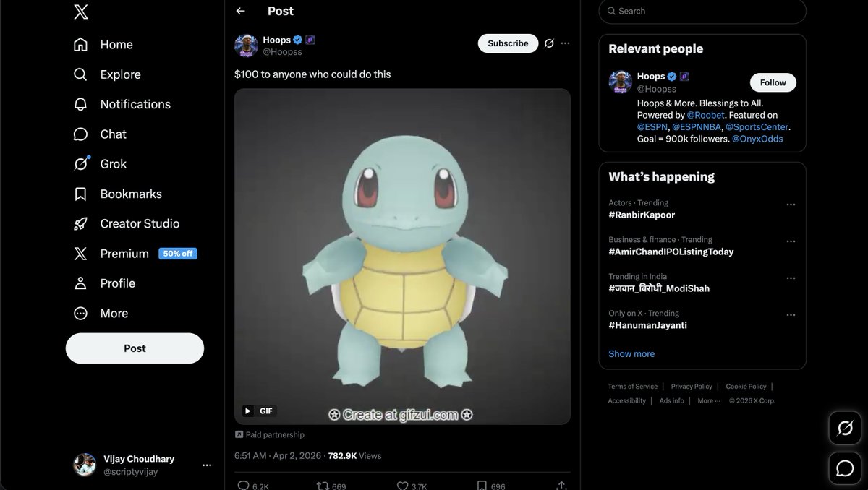The height and width of the screenshot is (490, 868).
Task: Open @OnyxOdds mention link
Action: (x=757, y=139)
